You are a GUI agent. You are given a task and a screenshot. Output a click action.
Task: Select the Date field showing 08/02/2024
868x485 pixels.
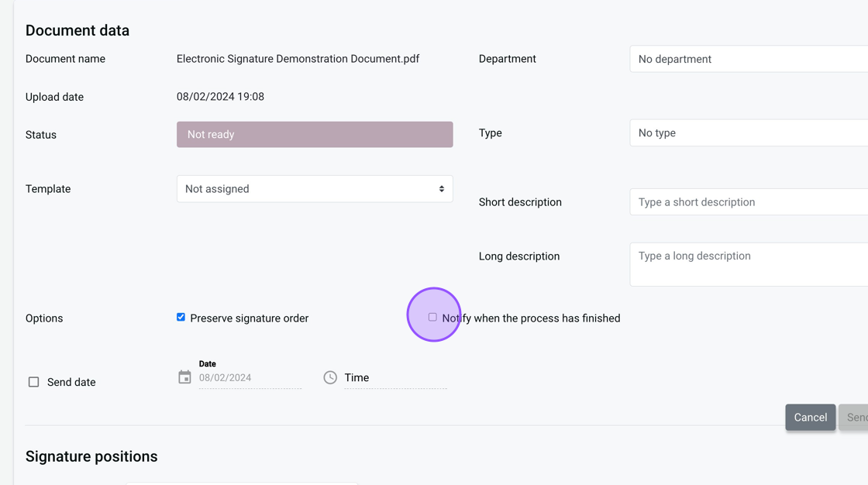[x=250, y=378]
